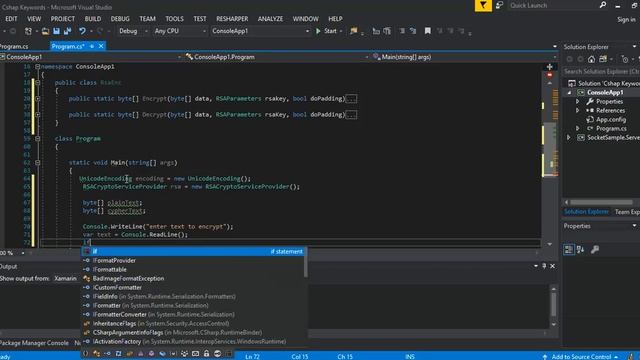
Task: Collapse the Main method outline node
Action: 37,162
